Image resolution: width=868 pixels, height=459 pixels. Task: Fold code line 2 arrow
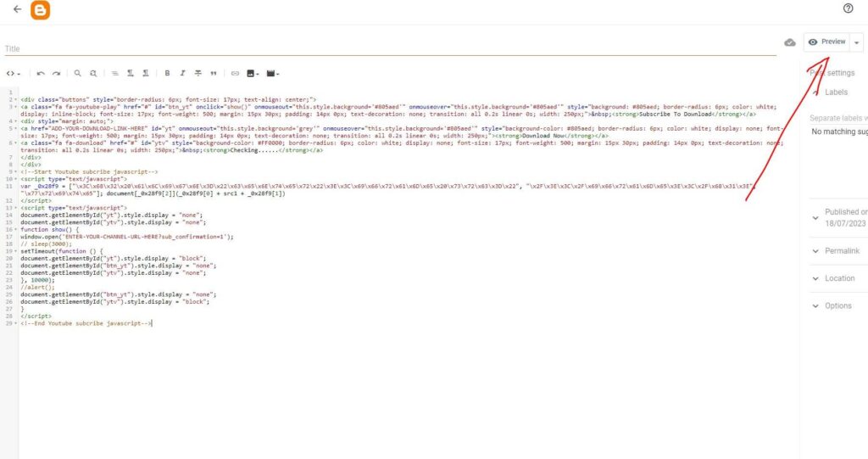(x=15, y=100)
